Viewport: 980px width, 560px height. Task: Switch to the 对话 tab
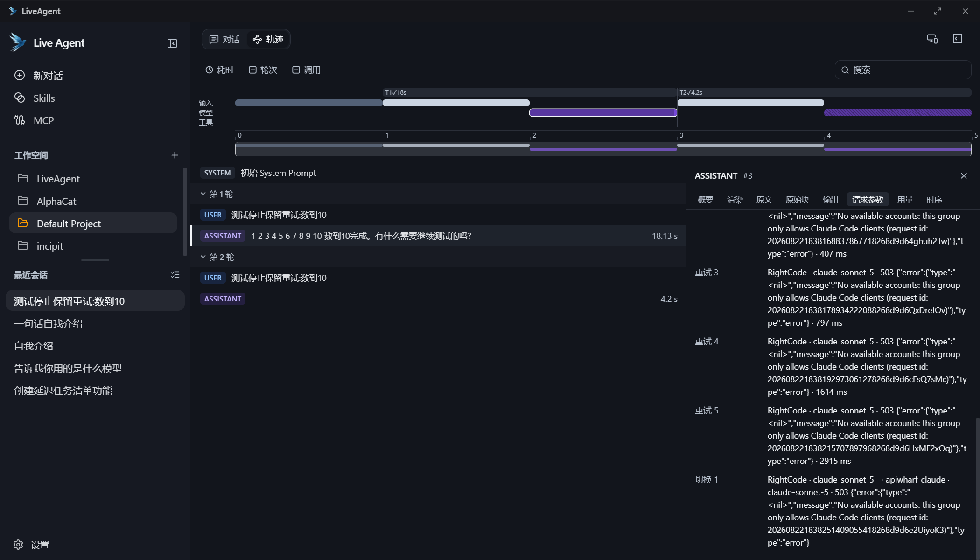224,39
